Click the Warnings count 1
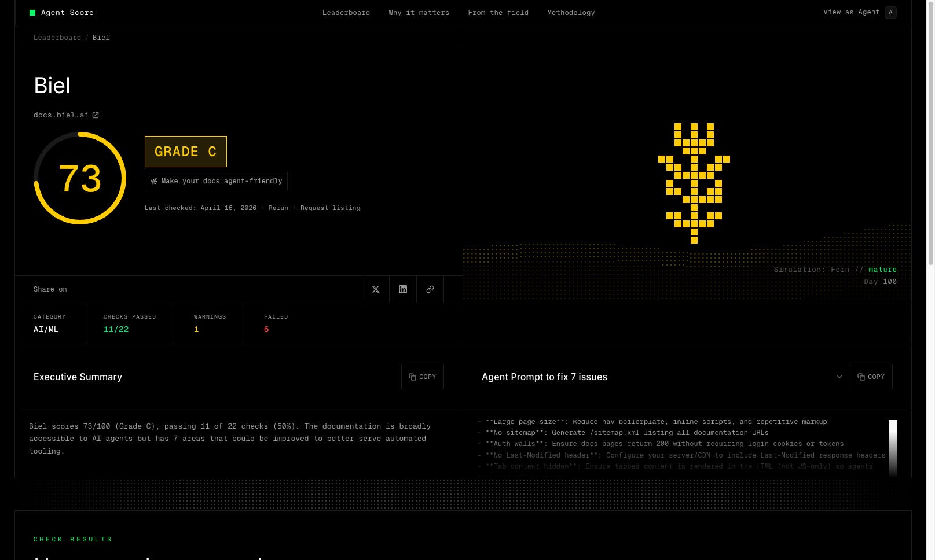The height and width of the screenshot is (560, 935). click(x=196, y=329)
